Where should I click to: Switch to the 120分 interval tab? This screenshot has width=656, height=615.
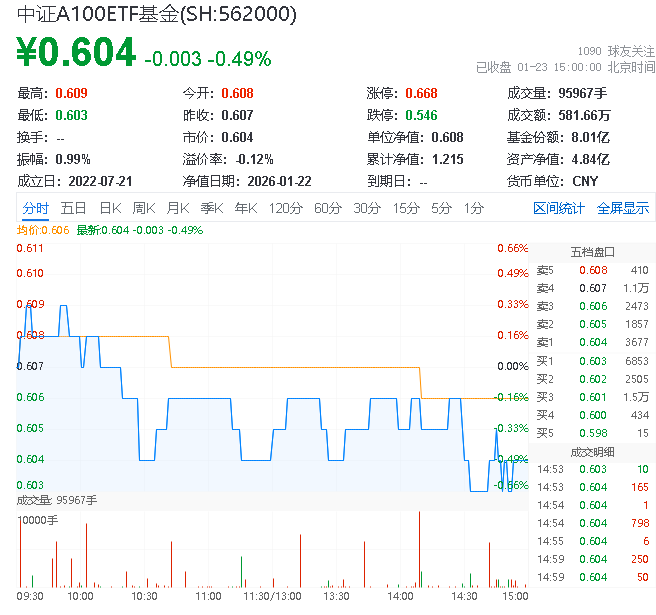[x=285, y=208]
